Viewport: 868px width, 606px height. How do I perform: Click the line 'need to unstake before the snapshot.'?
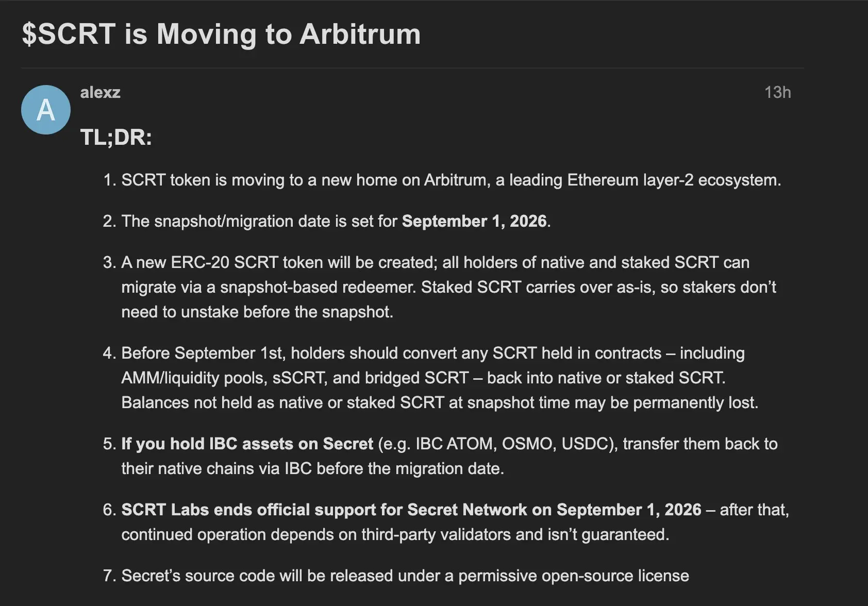(x=257, y=312)
